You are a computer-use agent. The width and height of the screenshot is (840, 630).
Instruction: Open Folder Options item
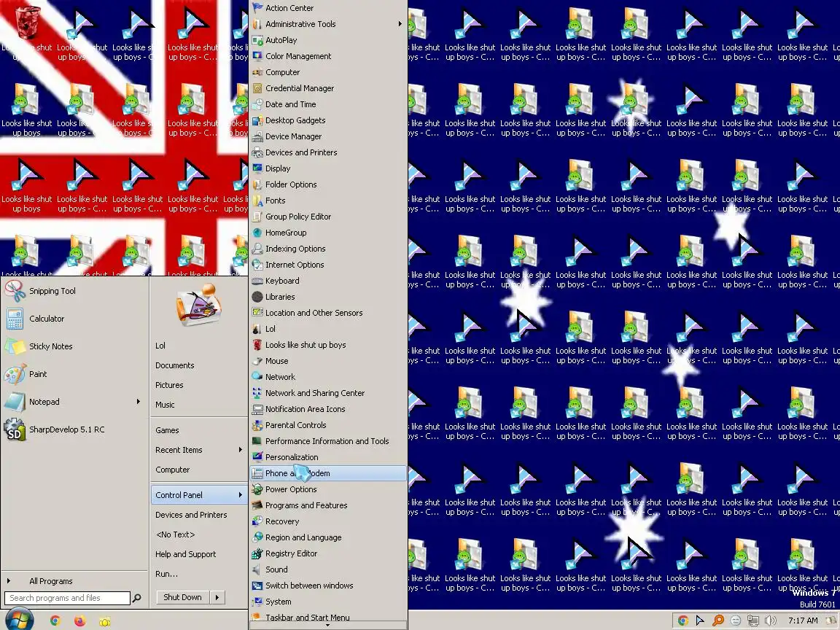pos(328,184)
